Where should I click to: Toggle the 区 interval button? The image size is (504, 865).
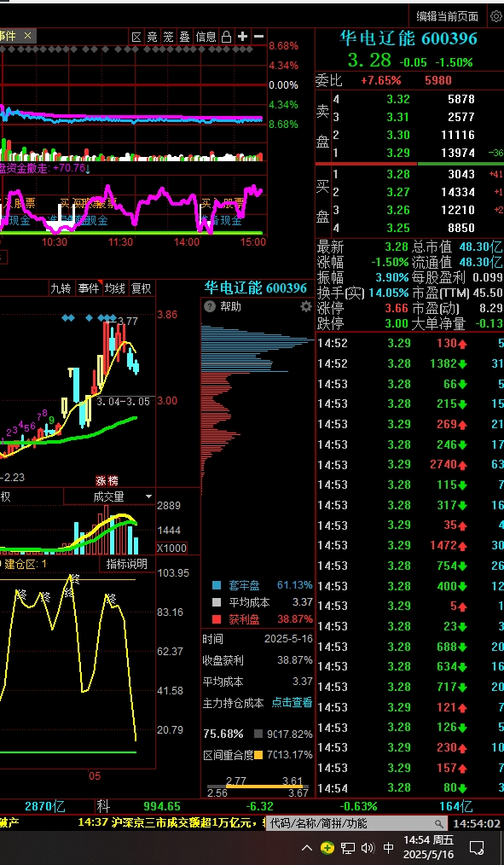[x=136, y=37]
